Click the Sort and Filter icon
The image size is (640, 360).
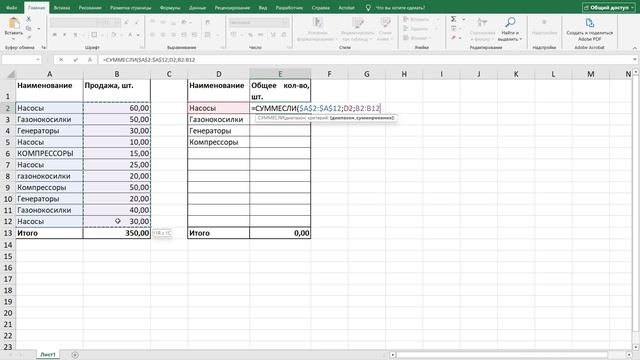click(x=482, y=23)
